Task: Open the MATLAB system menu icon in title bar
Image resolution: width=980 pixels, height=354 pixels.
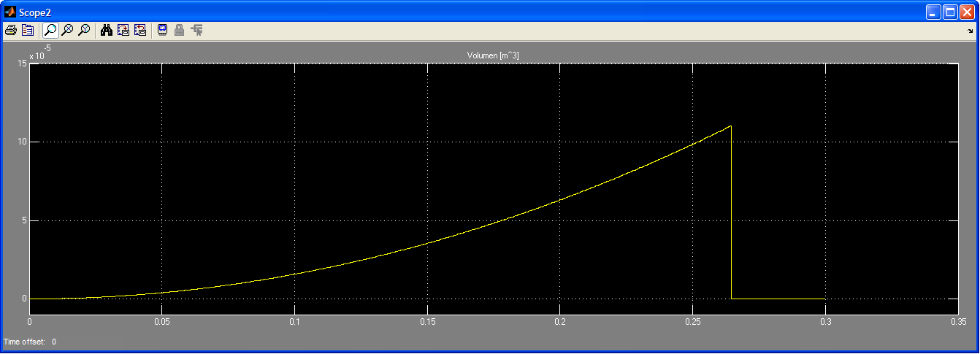Action: point(9,12)
